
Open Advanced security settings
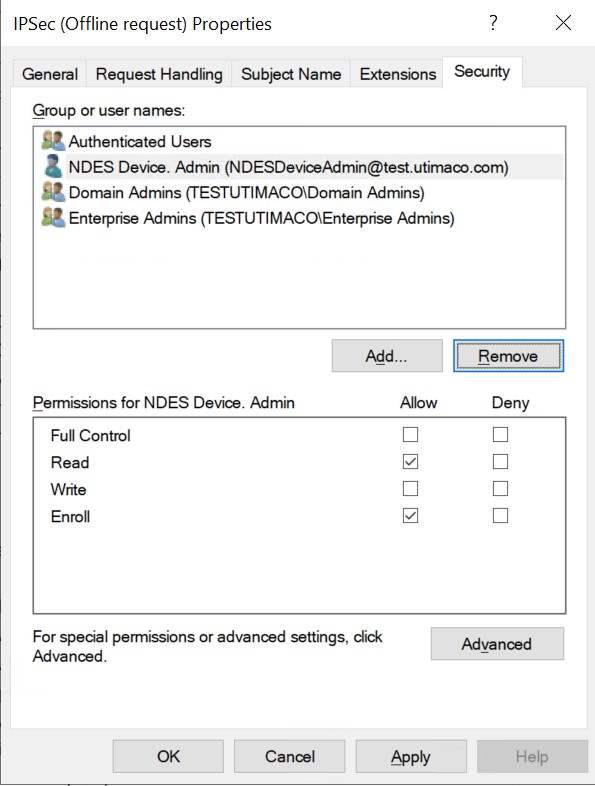pyautogui.click(x=497, y=644)
